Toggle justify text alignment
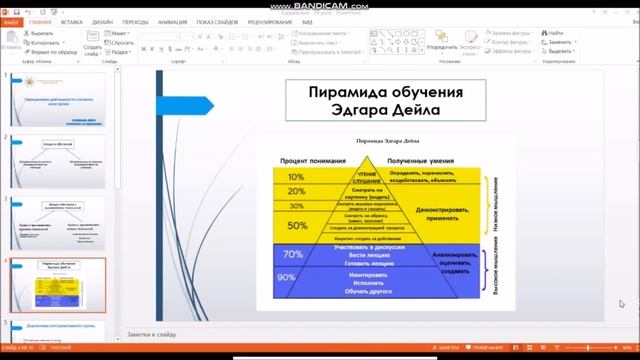 [x=258, y=49]
